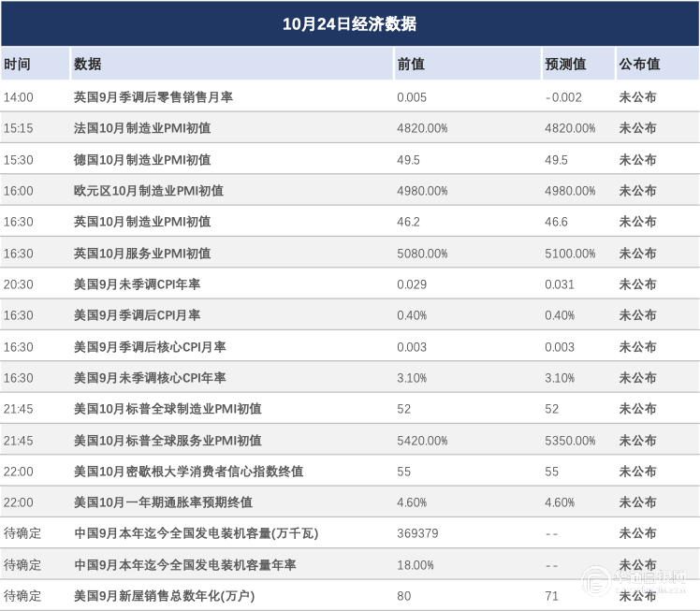Click the 预测值 column header
Screen dimensions: 700x611
(564, 65)
